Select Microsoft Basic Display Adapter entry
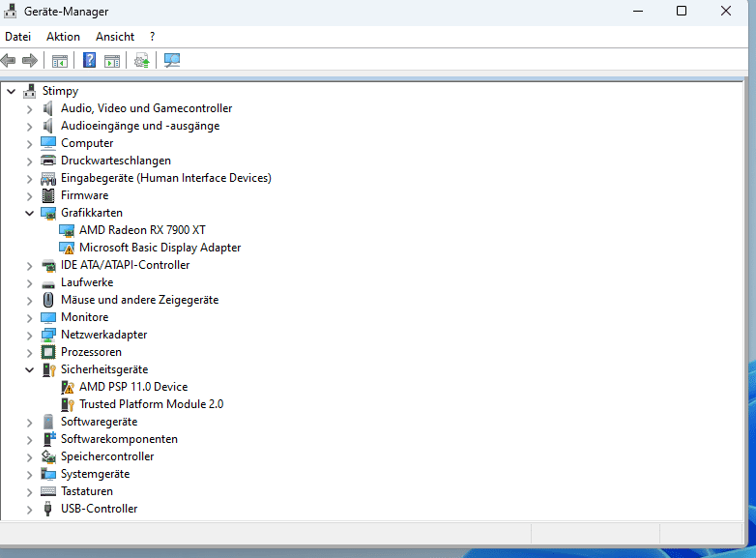This screenshot has width=756, height=558. coord(160,248)
